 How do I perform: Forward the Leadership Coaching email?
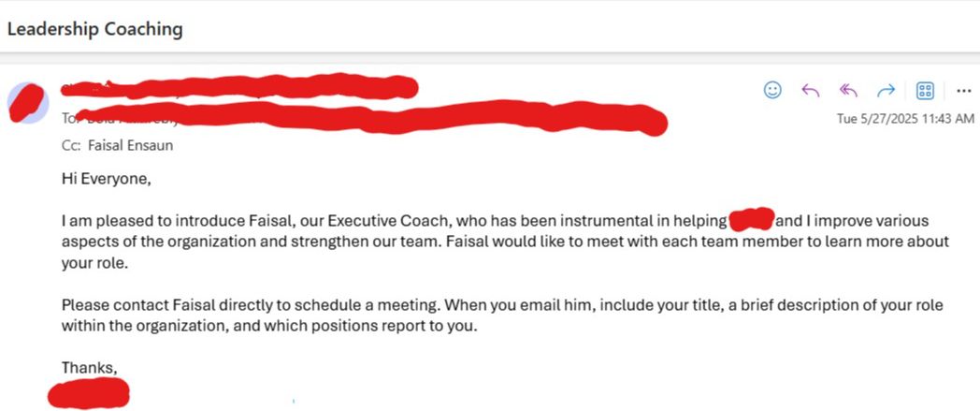pos(886,90)
